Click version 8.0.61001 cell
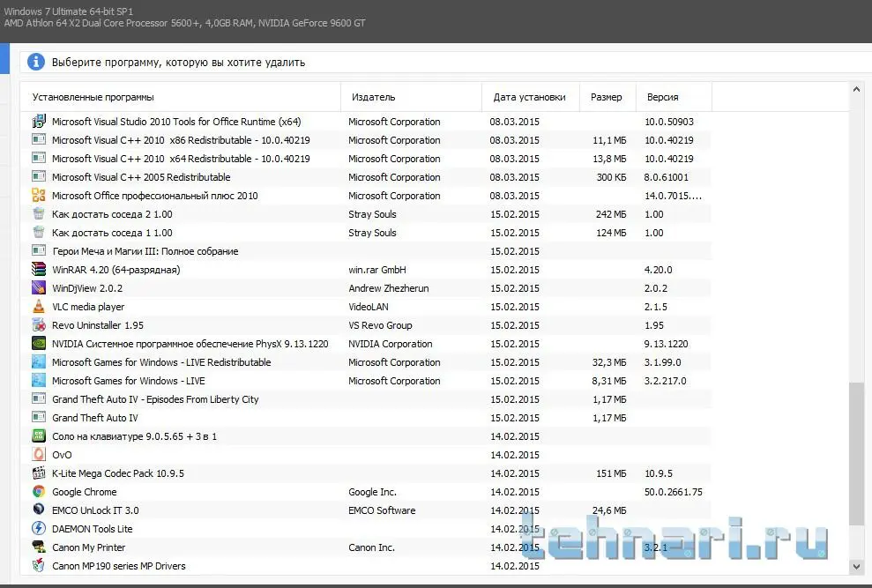 666,177
